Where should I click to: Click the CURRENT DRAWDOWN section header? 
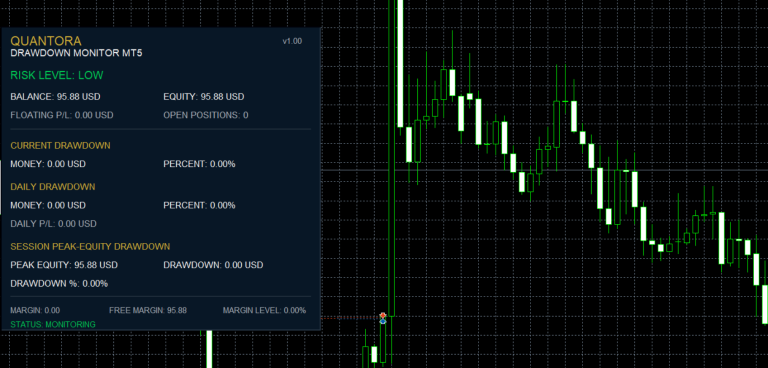pyautogui.click(x=60, y=146)
